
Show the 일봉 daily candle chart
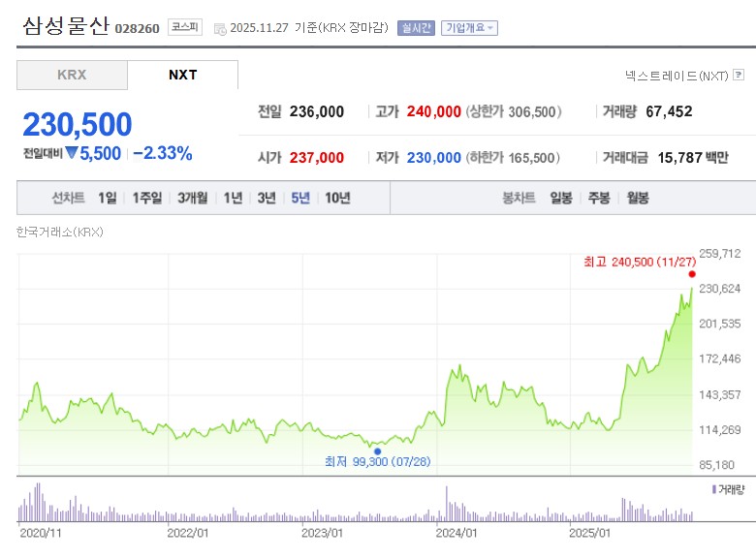(x=561, y=198)
